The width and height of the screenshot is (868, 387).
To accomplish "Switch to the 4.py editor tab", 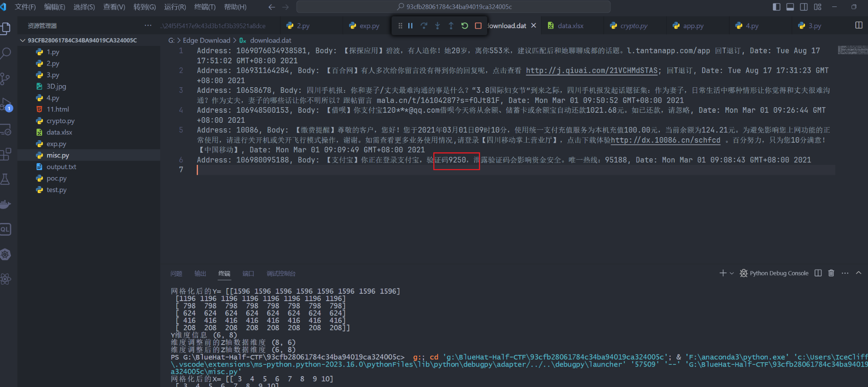I will [752, 26].
